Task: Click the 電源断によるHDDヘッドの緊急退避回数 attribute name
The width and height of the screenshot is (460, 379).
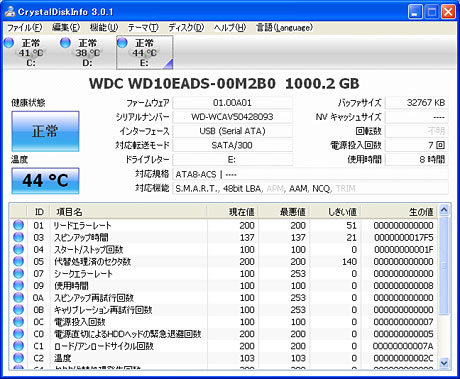Action: coord(128,334)
